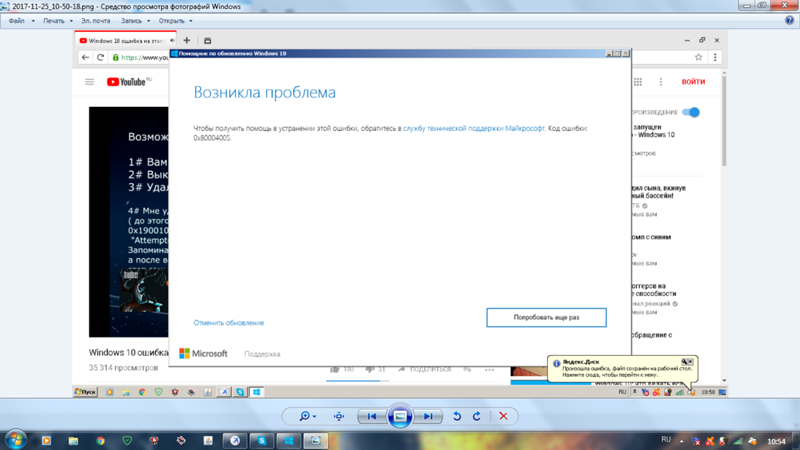Go to the next photo
This screenshot has width=800, height=450.
point(428,416)
